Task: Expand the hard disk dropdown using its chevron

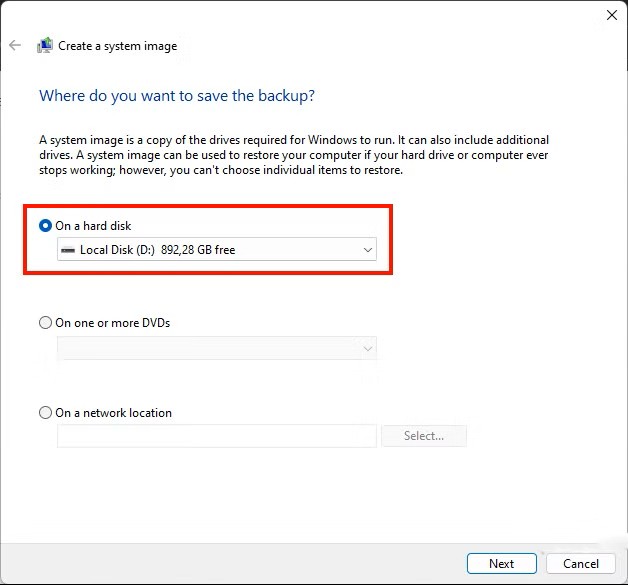Action: point(367,250)
